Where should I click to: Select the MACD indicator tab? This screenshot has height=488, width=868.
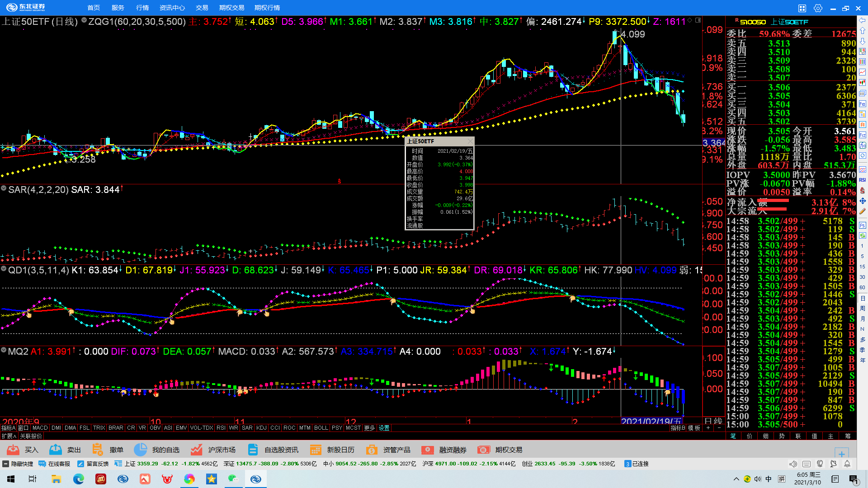pyautogui.click(x=40, y=428)
